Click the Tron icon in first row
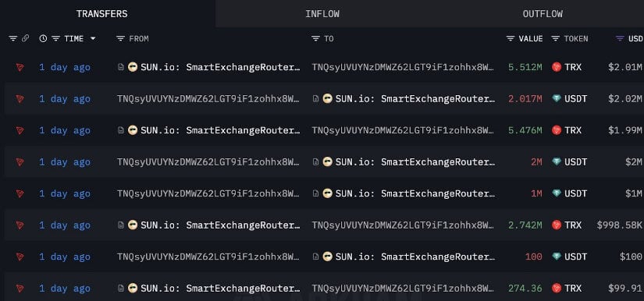644x301 pixels. (20, 67)
